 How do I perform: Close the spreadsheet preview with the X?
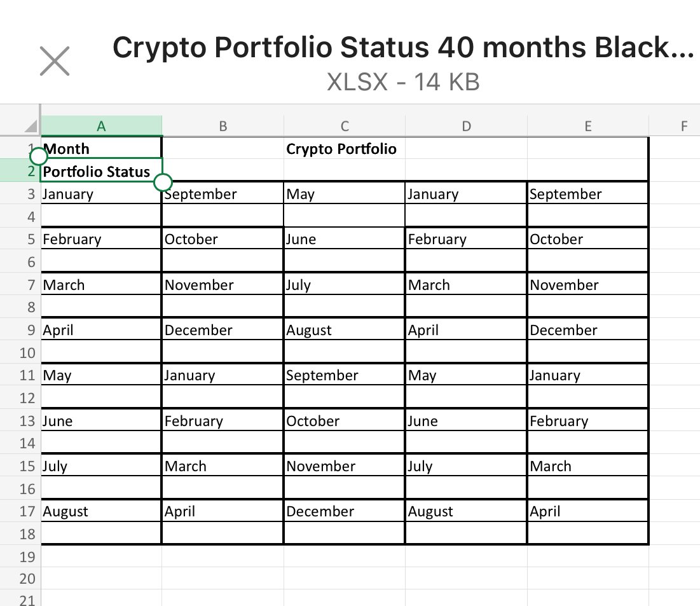(x=55, y=61)
